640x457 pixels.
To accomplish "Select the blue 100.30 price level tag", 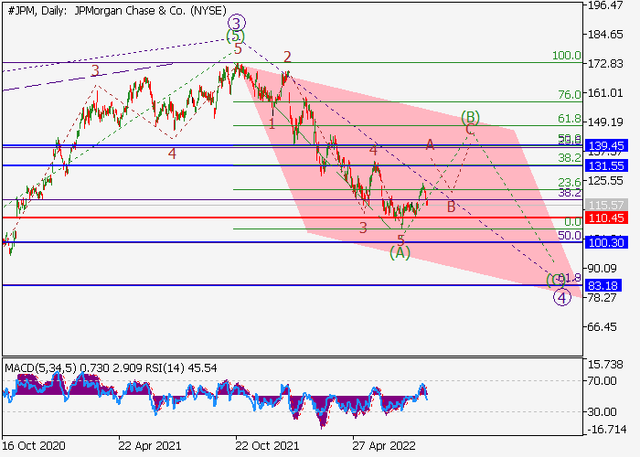I will click(610, 242).
